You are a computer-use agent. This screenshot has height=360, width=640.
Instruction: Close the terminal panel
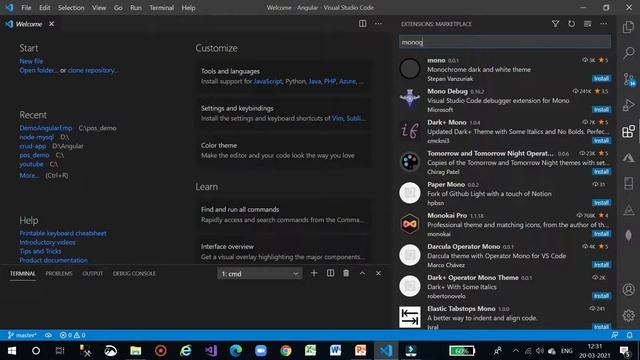pos(378,273)
